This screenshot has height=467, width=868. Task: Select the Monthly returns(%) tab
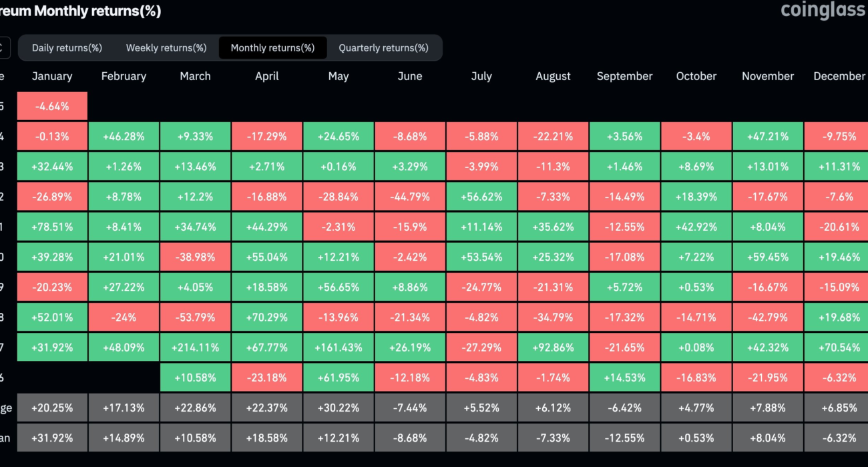272,48
